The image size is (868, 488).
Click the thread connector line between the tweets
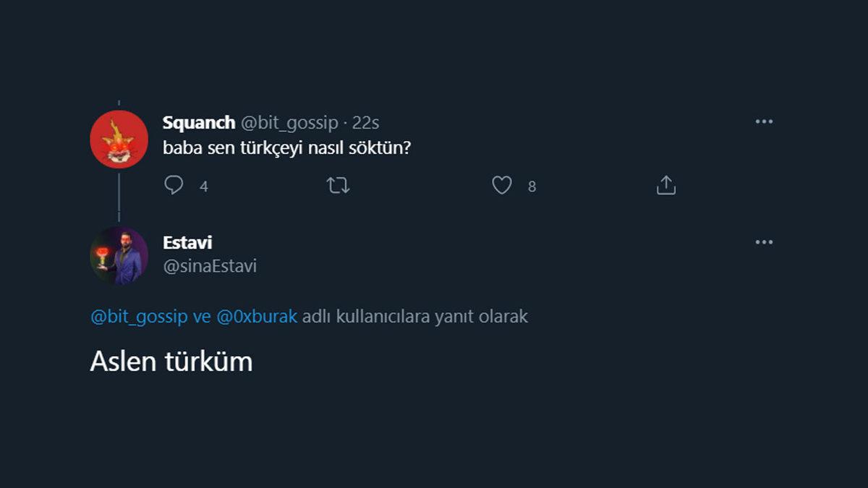(119, 197)
